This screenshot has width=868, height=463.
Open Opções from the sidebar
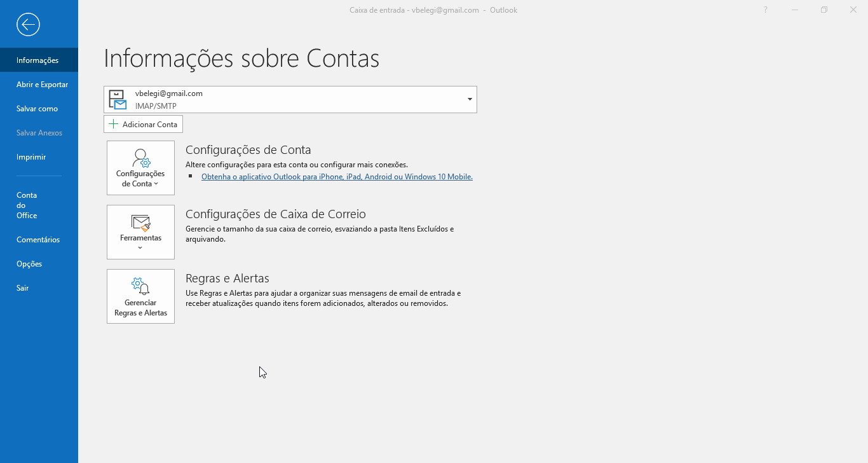(39, 264)
